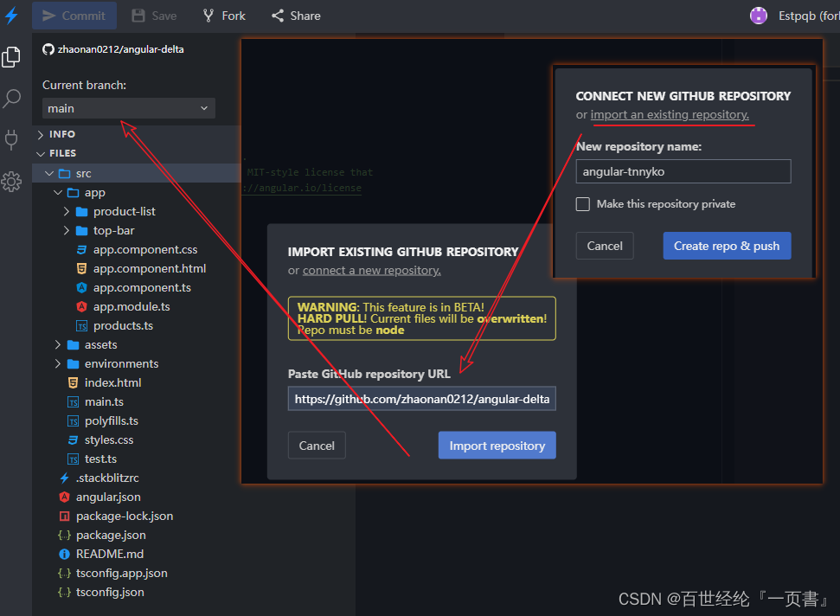Click Save in the top toolbar
The width and height of the screenshot is (840, 616).
[154, 16]
